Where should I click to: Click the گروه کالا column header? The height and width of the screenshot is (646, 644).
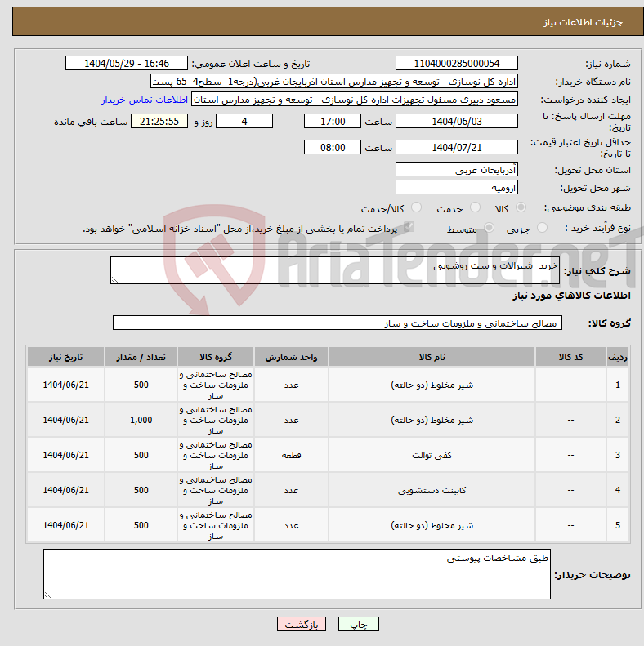coord(216,357)
